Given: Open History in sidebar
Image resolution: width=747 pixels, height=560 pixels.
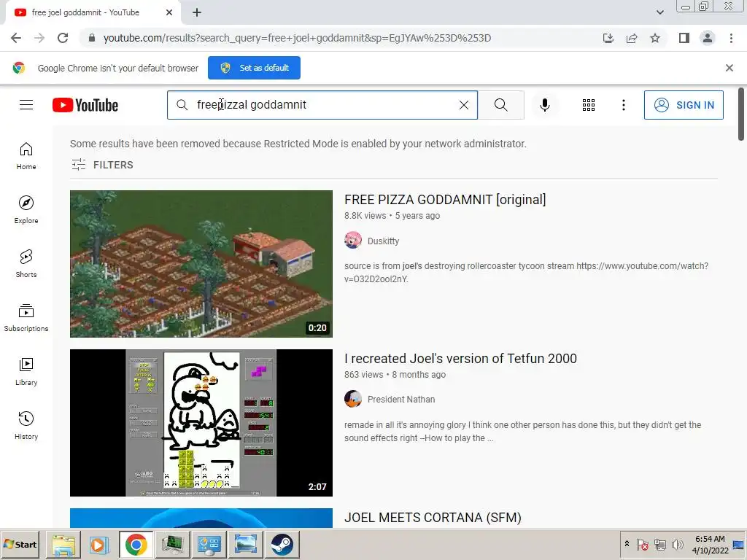Looking at the screenshot, I should (26, 425).
